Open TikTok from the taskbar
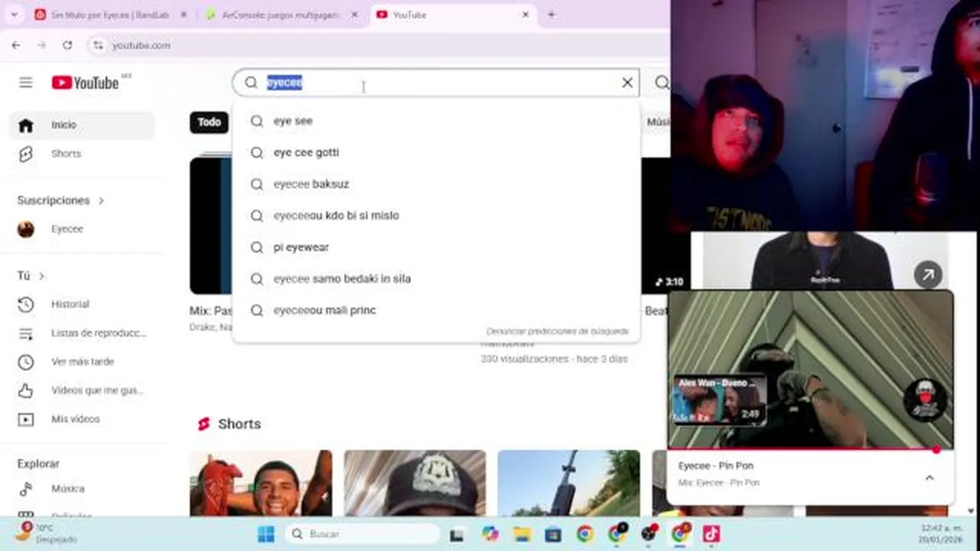 [x=711, y=534]
